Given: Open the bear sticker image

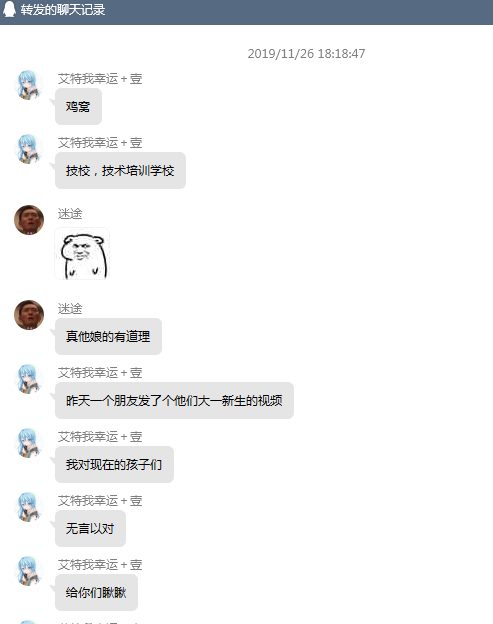Looking at the screenshot, I should [82, 254].
